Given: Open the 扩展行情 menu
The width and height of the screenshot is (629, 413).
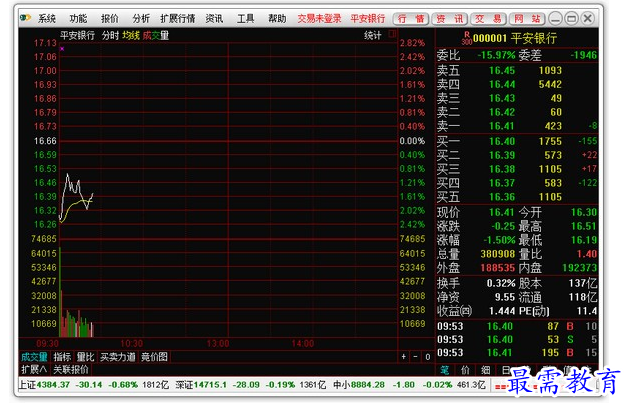Looking at the screenshot, I should coord(177,18).
